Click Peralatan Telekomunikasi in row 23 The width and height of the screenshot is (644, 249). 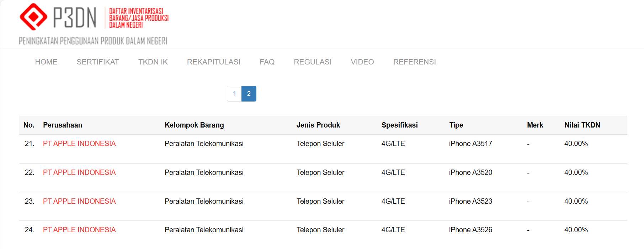204,201
